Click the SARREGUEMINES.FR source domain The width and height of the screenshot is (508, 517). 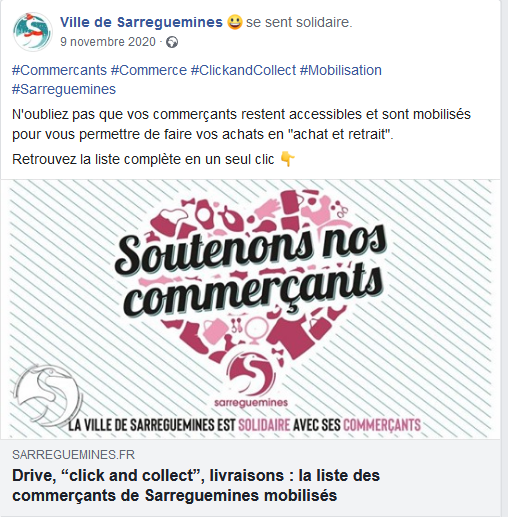pyautogui.click(x=73, y=455)
